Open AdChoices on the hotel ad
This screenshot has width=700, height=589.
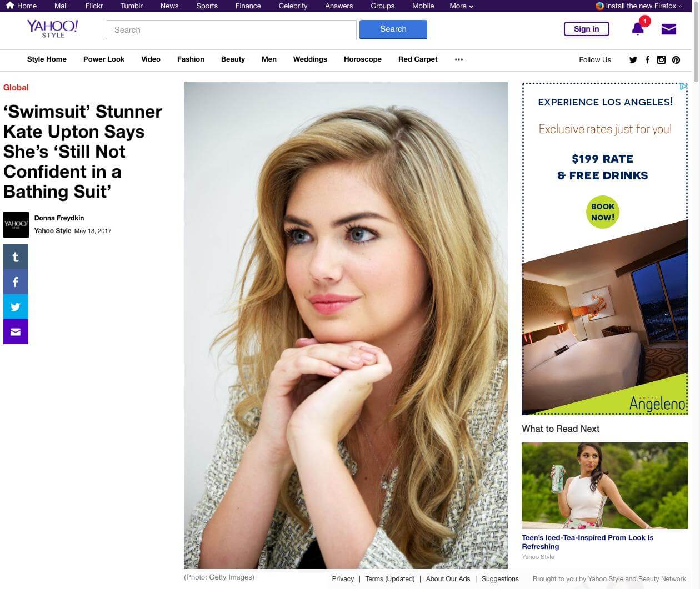click(x=684, y=87)
